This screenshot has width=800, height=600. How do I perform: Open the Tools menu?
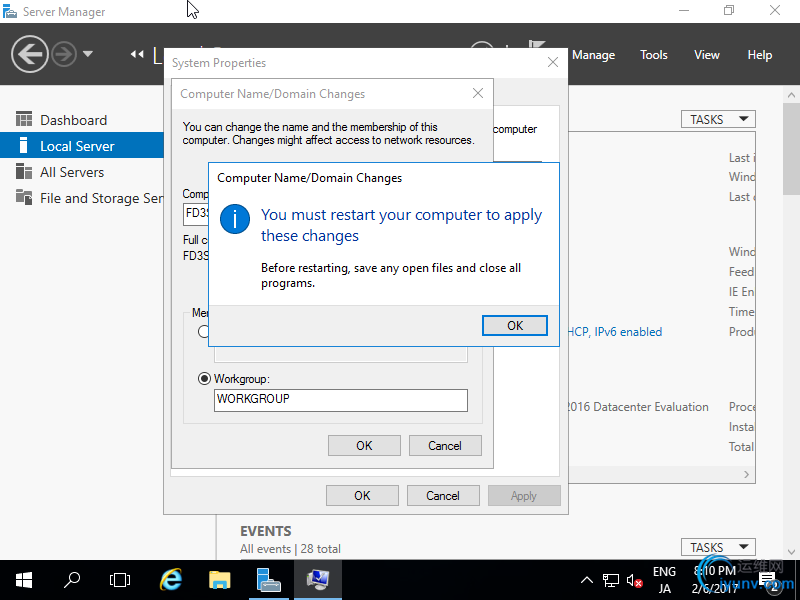pos(654,55)
